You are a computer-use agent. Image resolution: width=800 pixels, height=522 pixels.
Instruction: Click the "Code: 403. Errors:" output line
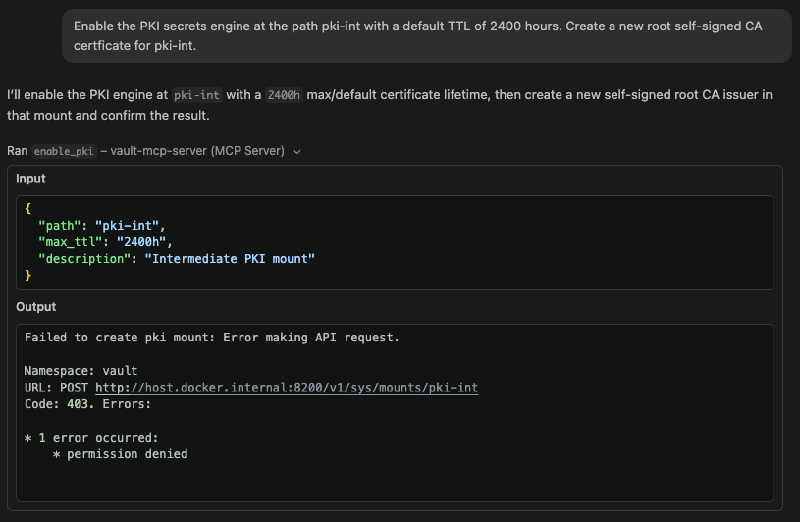pyautogui.click(x=87, y=404)
